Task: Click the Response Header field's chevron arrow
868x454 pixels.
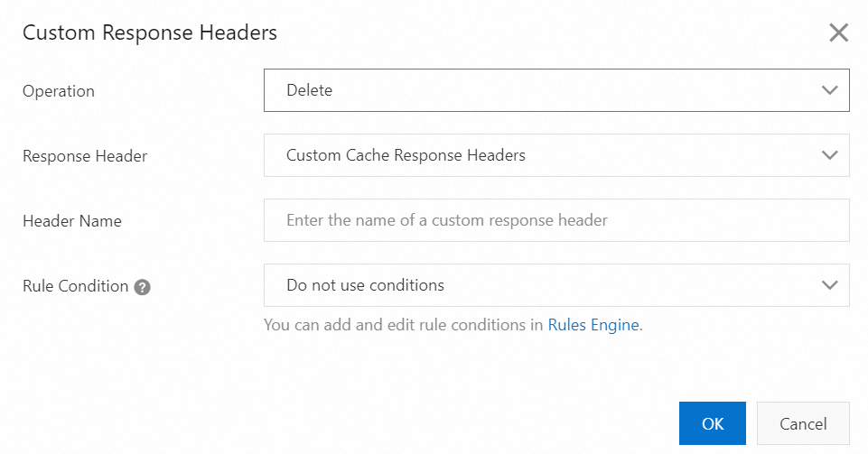Action: 830,155
